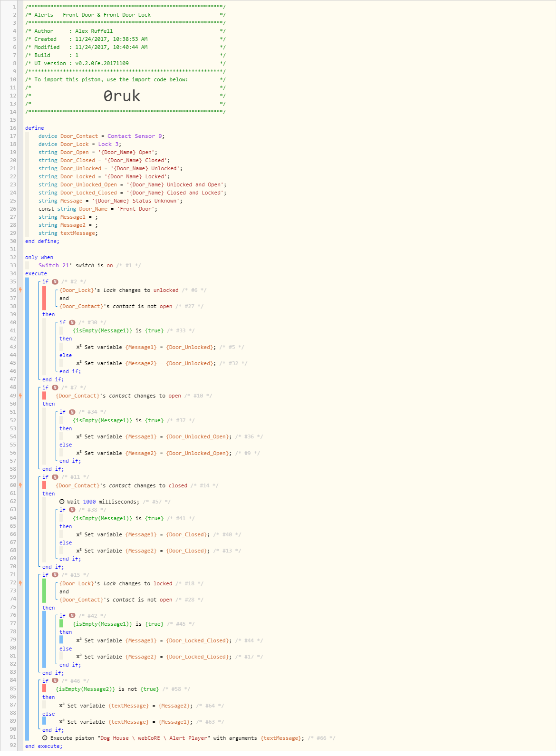Click the import code "0ruk"

click(122, 96)
